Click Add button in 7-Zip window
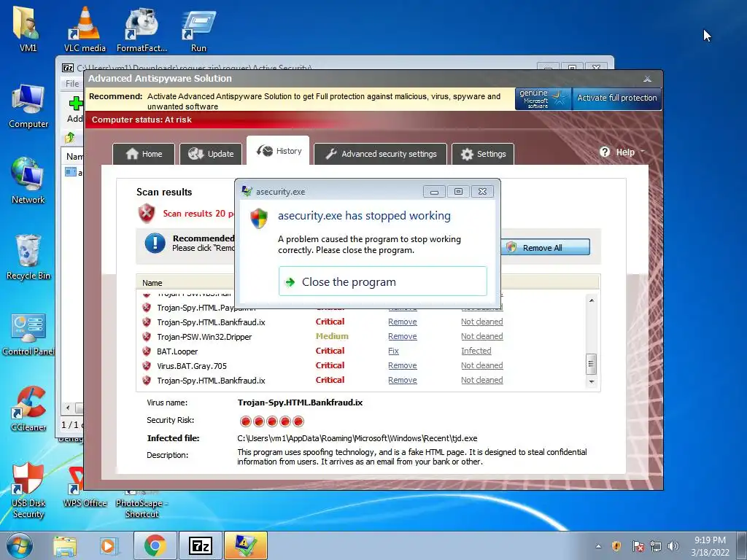Image resolution: width=747 pixels, height=560 pixels. (x=75, y=110)
